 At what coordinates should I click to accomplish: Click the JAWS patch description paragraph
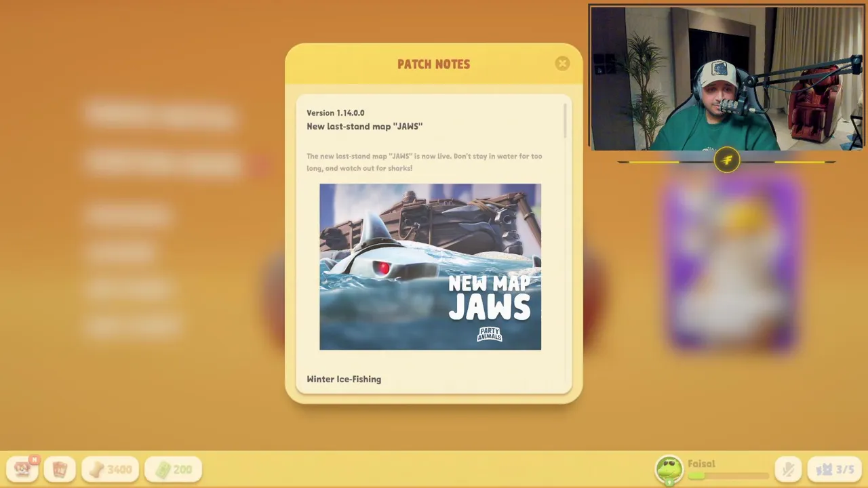pos(425,162)
